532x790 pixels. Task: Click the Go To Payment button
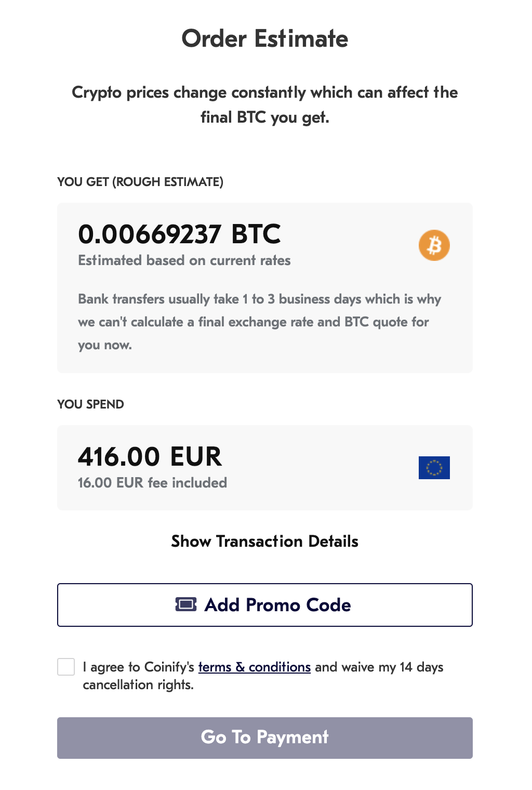(x=265, y=738)
